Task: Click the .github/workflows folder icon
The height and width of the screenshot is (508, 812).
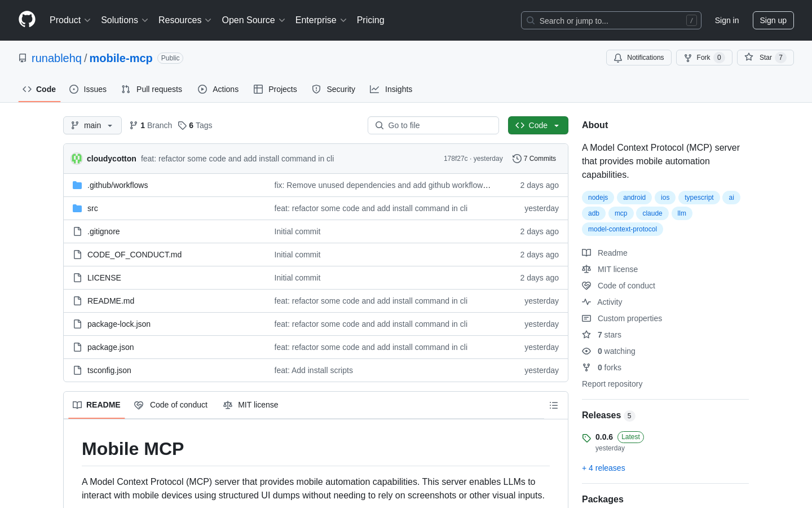Action: pos(77,185)
